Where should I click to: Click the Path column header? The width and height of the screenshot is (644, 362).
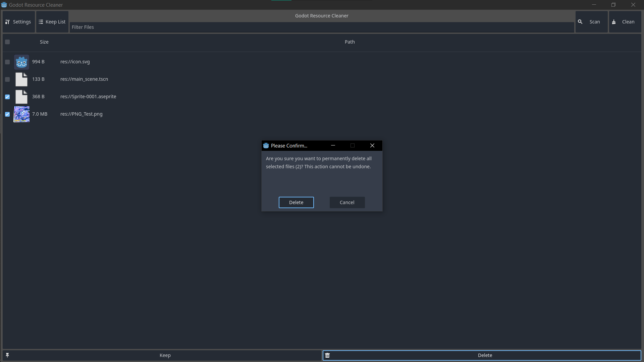point(350,42)
